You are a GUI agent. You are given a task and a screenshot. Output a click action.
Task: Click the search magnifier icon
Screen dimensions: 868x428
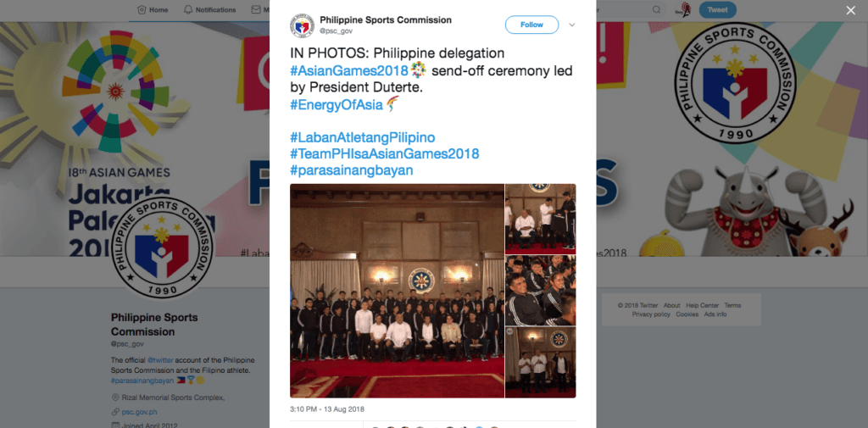click(657, 9)
